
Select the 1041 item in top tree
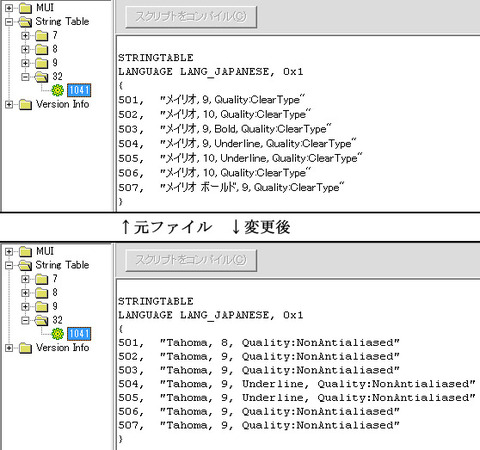pos(79,90)
